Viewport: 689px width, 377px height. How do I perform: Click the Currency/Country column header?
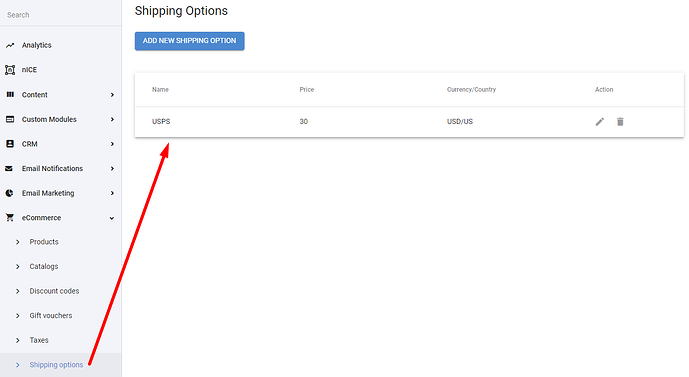click(471, 89)
